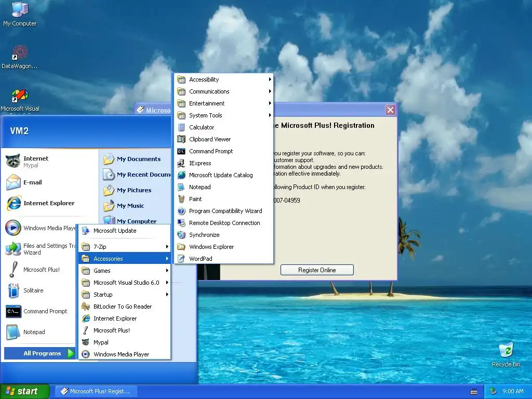This screenshot has width=532, height=399.
Task: Expand the Communications submenu
Action: [x=224, y=91]
